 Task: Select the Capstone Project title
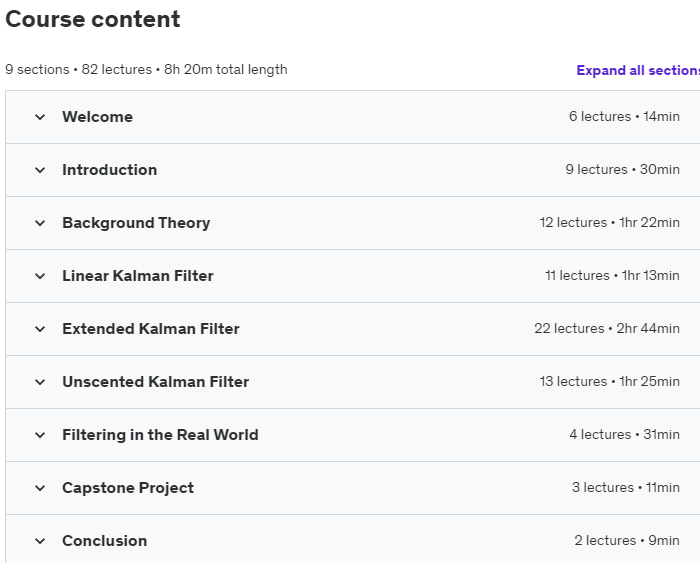click(x=128, y=488)
